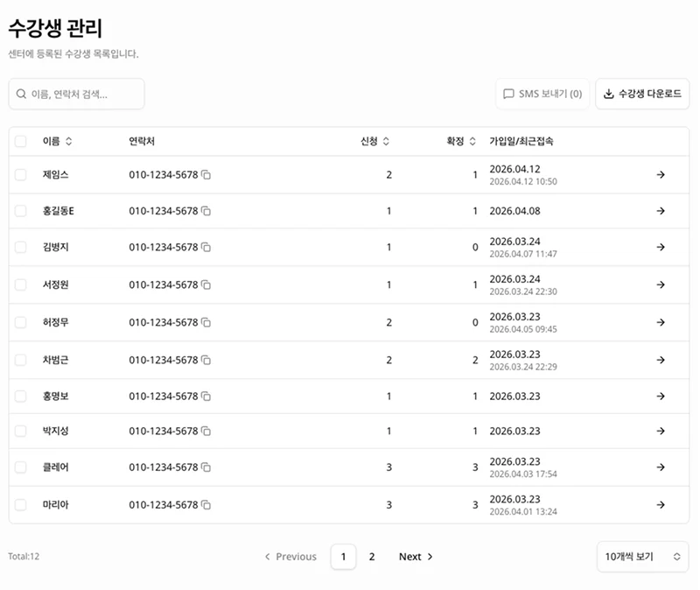The image size is (700, 590).
Task: Copy phone number for 제임스
Action: click(206, 174)
